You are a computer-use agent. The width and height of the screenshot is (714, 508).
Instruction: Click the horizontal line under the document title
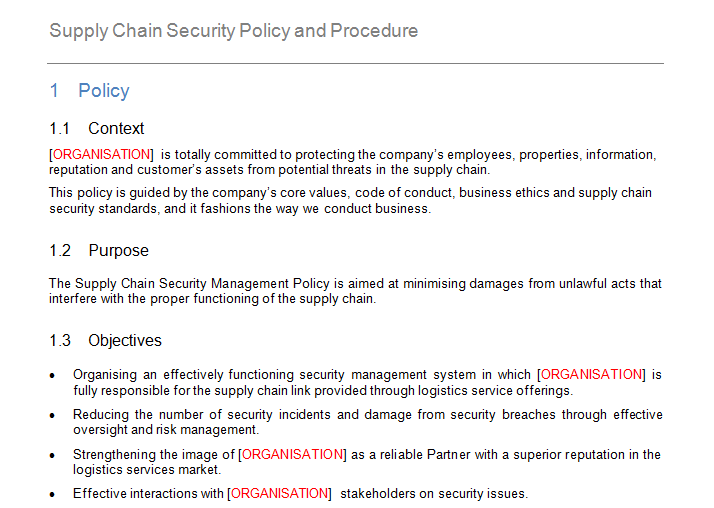coord(356,64)
